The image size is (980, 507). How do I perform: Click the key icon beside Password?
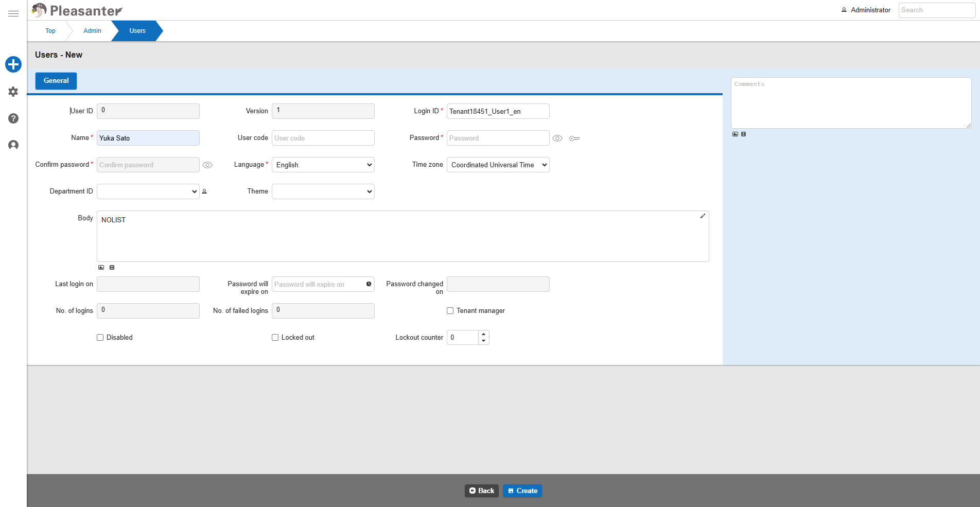tap(574, 138)
